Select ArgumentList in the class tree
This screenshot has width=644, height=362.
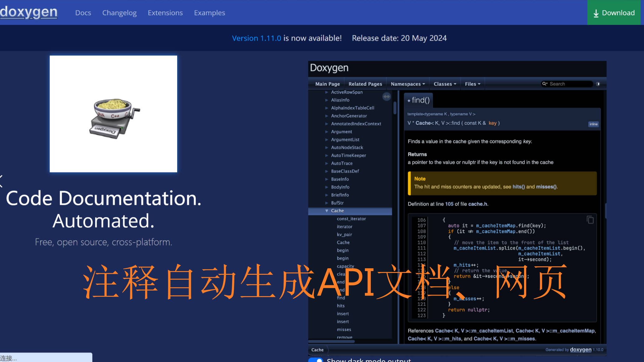point(345,139)
